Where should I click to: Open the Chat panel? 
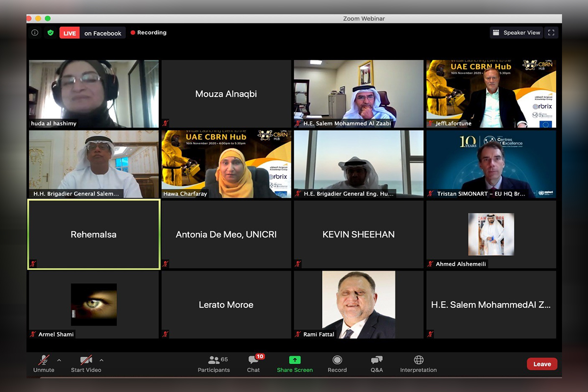pyautogui.click(x=254, y=364)
